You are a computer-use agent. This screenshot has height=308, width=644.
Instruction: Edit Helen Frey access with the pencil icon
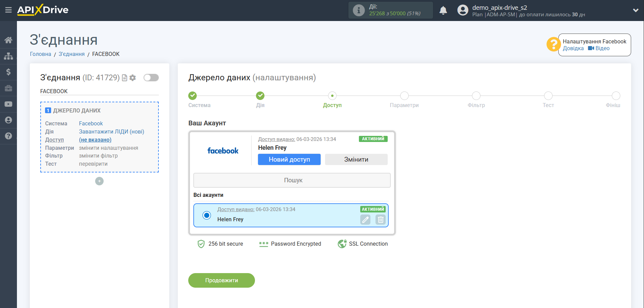tap(365, 220)
